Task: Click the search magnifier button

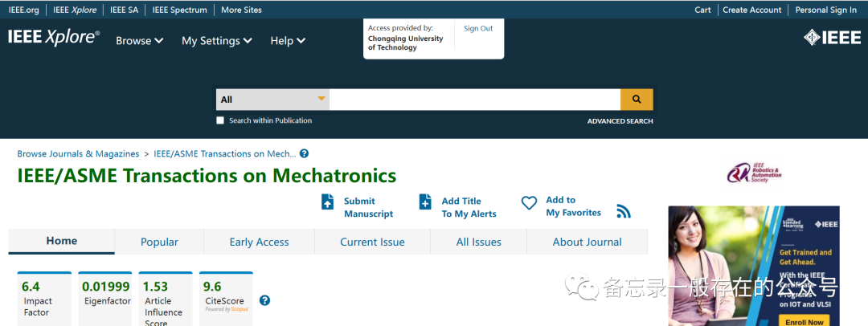Action: click(x=637, y=100)
